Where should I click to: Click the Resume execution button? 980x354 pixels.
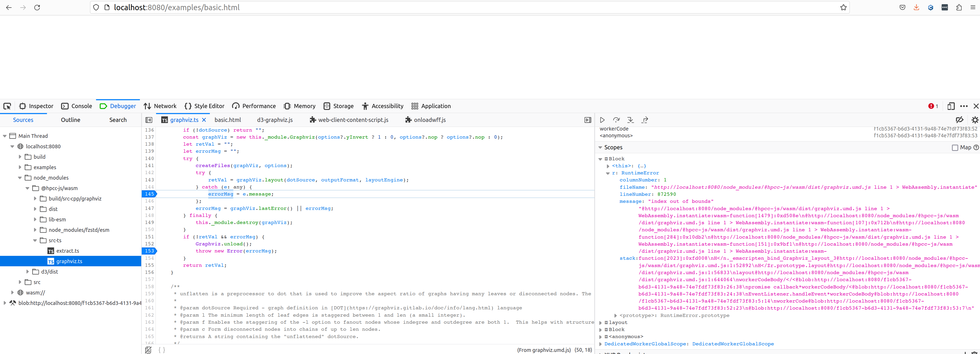pyautogui.click(x=602, y=120)
